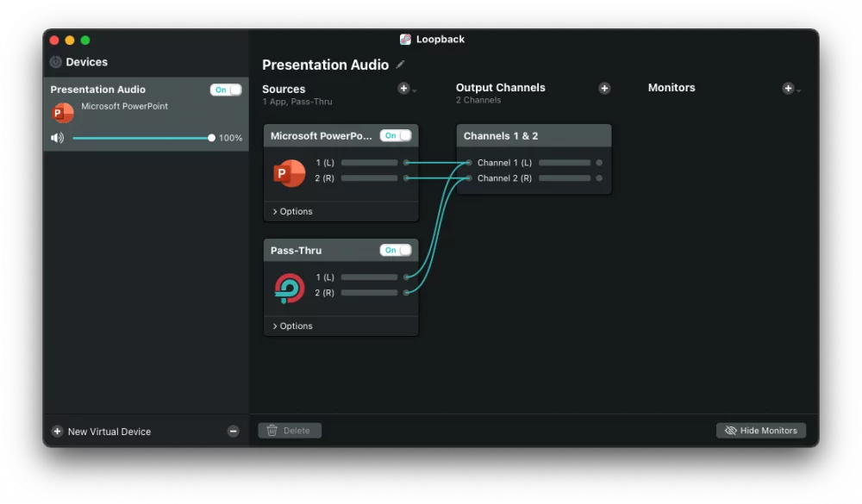Click 'Channel 2 (R)' label text
This screenshot has width=862, height=504.
[504, 178]
